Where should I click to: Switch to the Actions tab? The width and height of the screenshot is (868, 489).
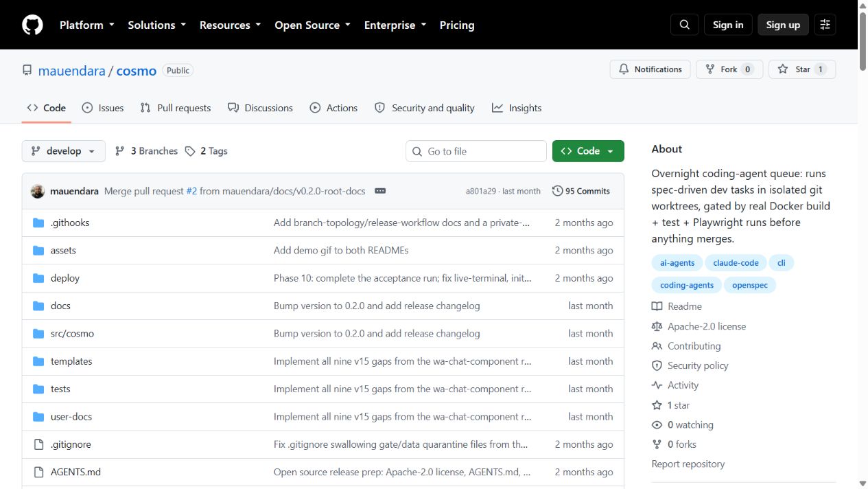(x=333, y=108)
